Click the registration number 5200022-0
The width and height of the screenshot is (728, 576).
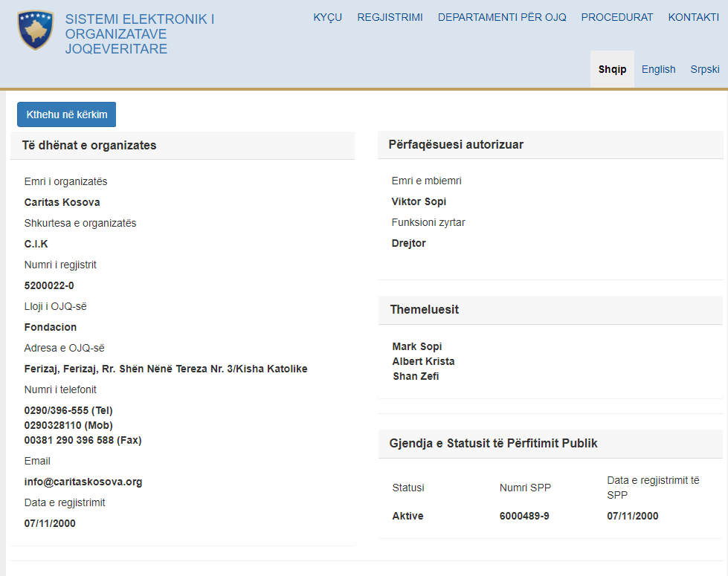49,285
